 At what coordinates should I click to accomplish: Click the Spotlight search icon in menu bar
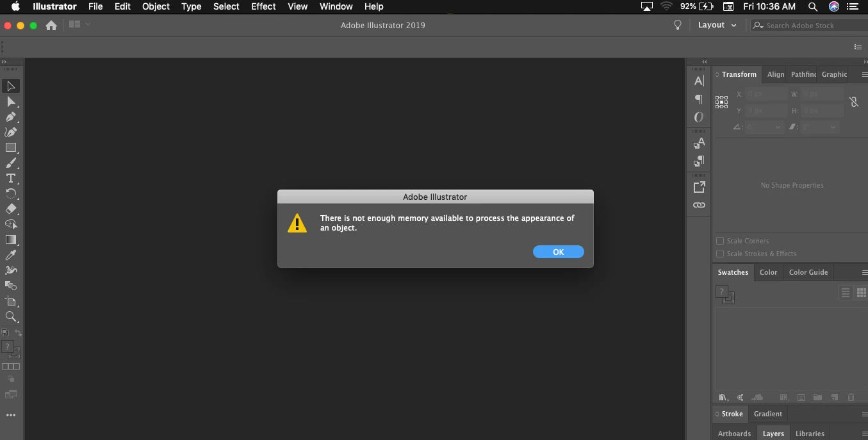coord(813,6)
